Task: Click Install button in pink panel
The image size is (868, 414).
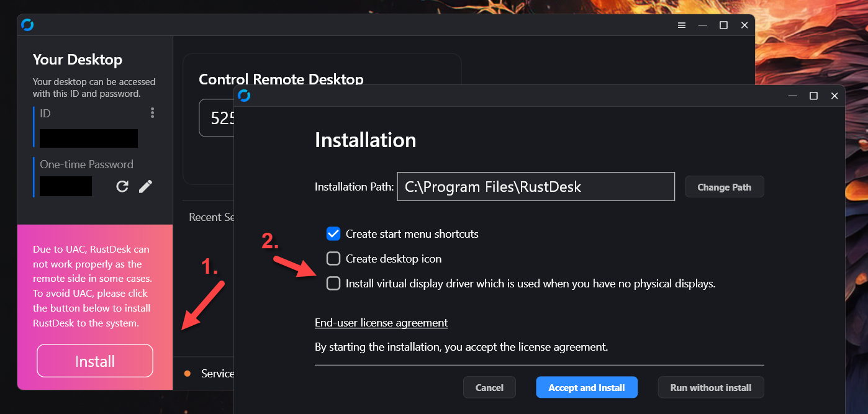Action: (95, 361)
